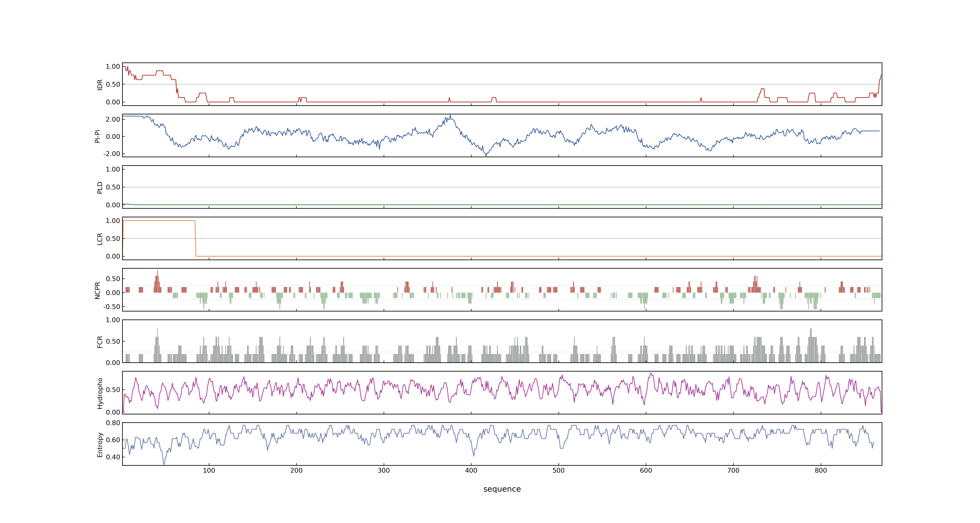Click the 0.60 tick in Entropy panel
This screenshot has height=523, width=980.
tap(113, 440)
